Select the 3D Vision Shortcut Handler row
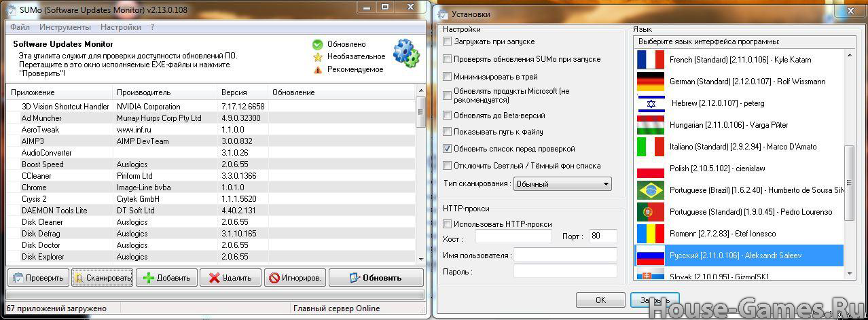The width and height of the screenshot is (868, 320). click(211, 107)
